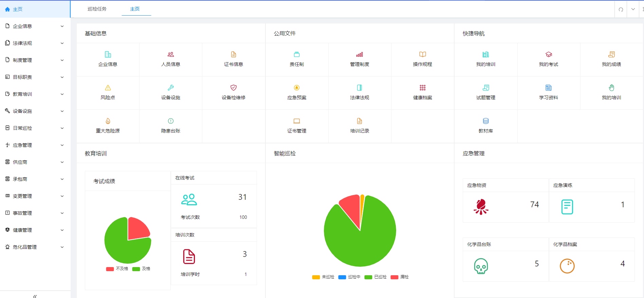Open the 我的成绩 icon
644x298 pixels.
click(x=611, y=54)
